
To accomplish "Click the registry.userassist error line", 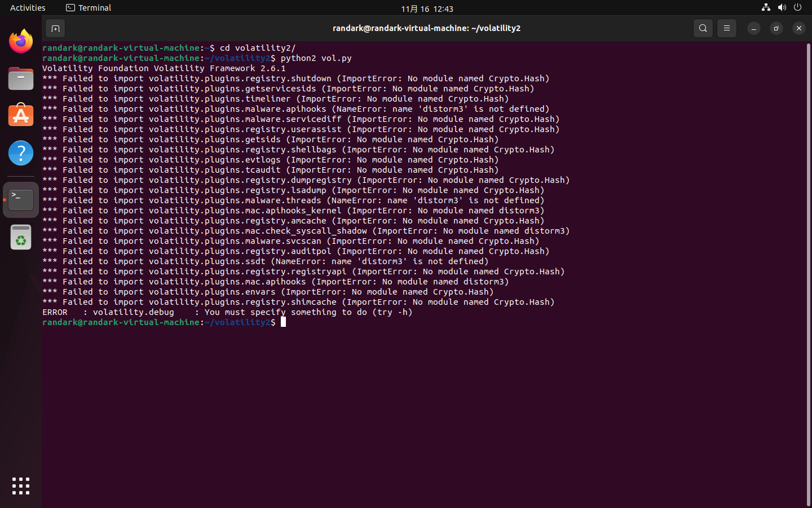I will pos(301,129).
